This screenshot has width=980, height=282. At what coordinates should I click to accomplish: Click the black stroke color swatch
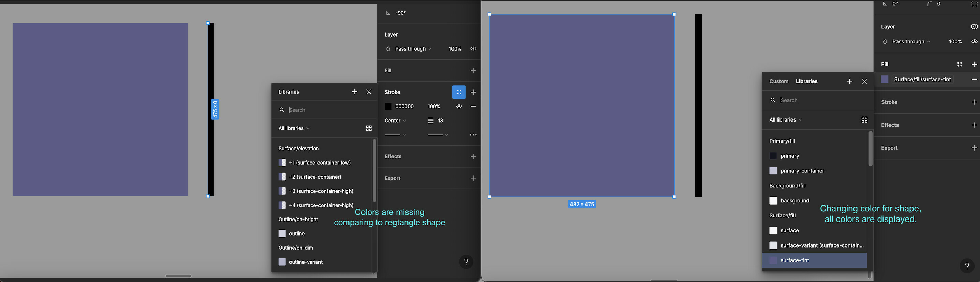pyautogui.click(x=388, y=106)
